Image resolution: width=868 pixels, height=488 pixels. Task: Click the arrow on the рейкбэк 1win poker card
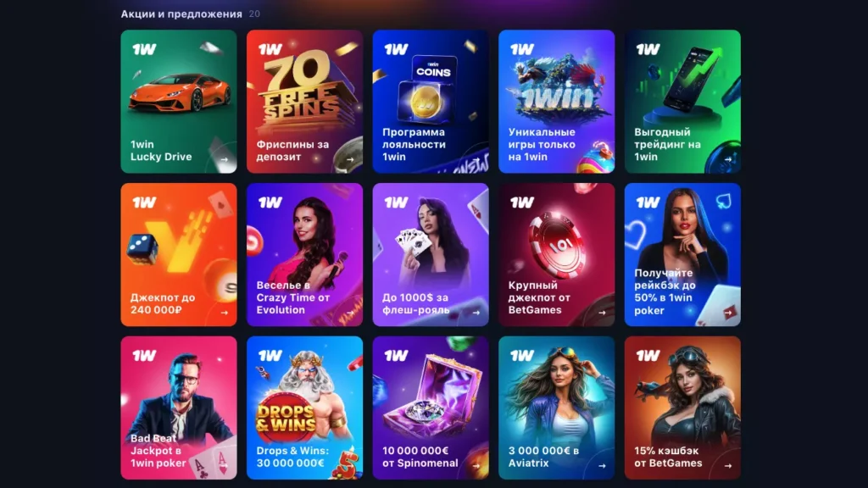point(728,313)
